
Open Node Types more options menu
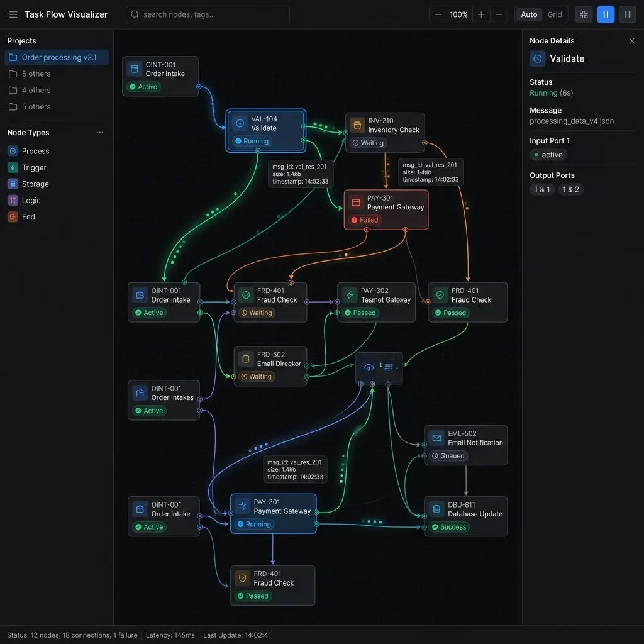tap(100, 132)
